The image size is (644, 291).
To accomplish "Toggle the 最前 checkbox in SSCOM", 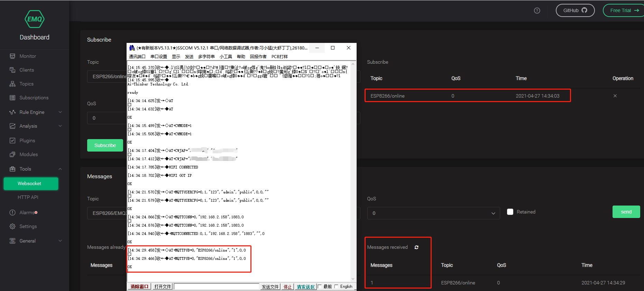I will 320,287.
